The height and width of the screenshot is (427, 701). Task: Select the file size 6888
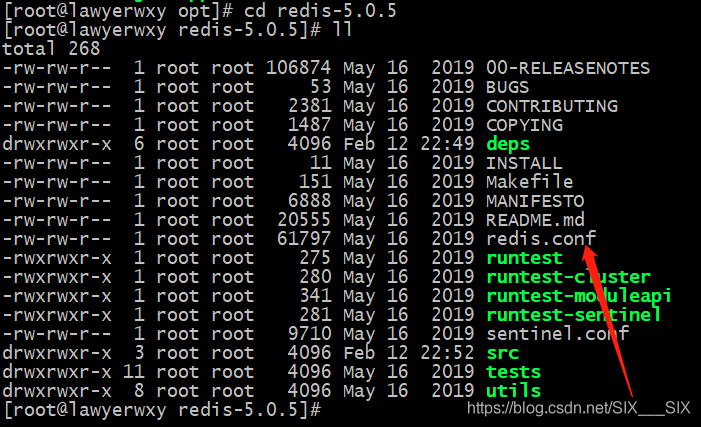(x=309, y=201)
